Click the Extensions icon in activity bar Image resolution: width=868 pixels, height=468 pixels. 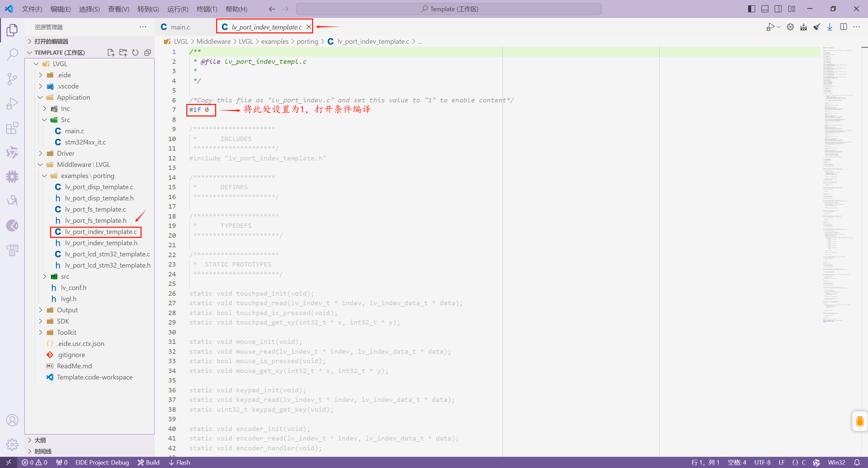click(13, 128)
